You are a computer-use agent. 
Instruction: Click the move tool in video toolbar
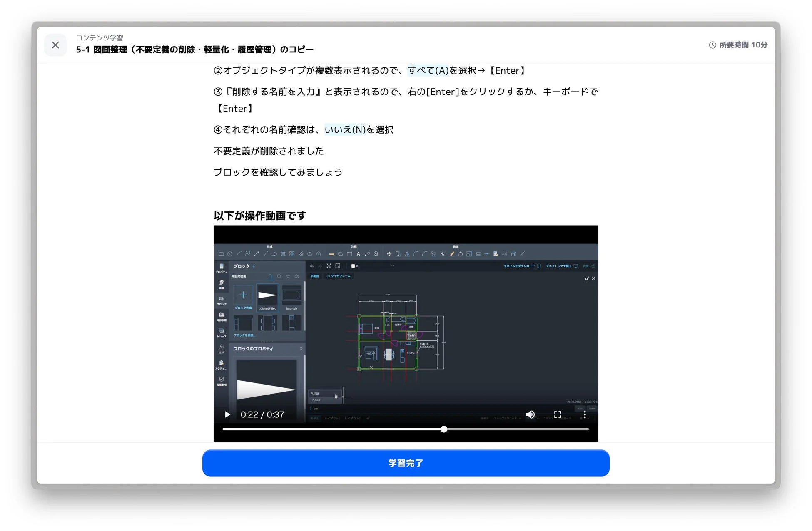point(389,254)
